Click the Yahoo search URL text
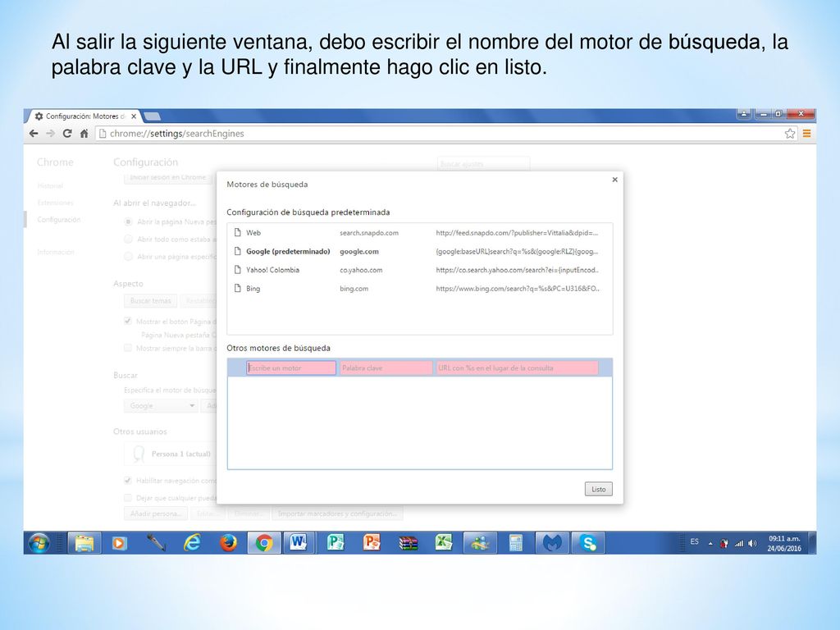Image resolution: width=840 pixels, height=630 pixels. pyautogui.click(x=518, y=270)
